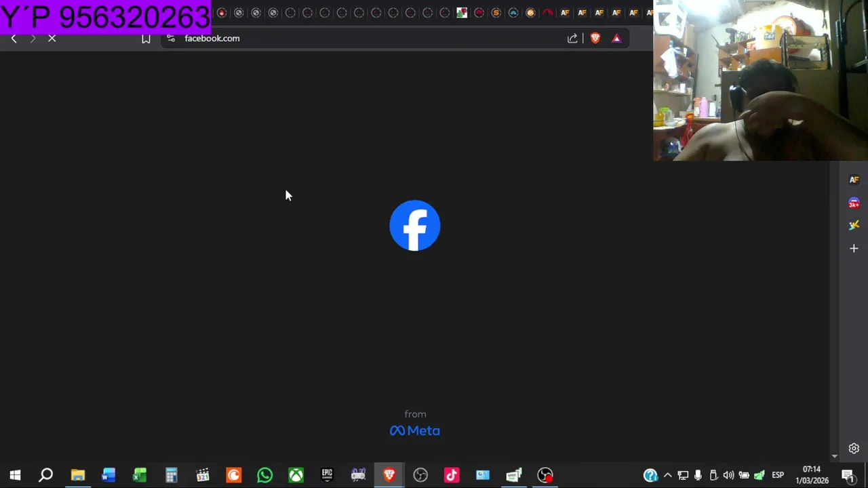Open OBS Studio from the taskbar
868x488 pixels.
420,475
